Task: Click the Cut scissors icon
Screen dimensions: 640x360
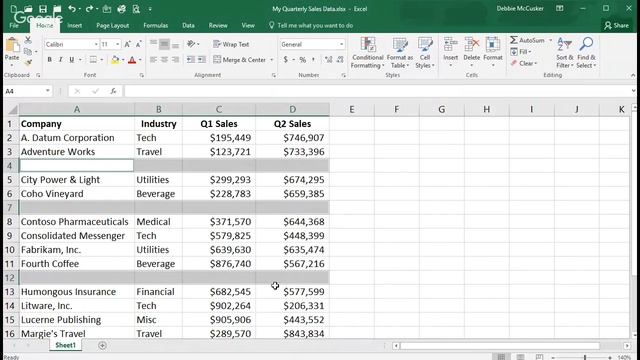Action: click(28, 40)
